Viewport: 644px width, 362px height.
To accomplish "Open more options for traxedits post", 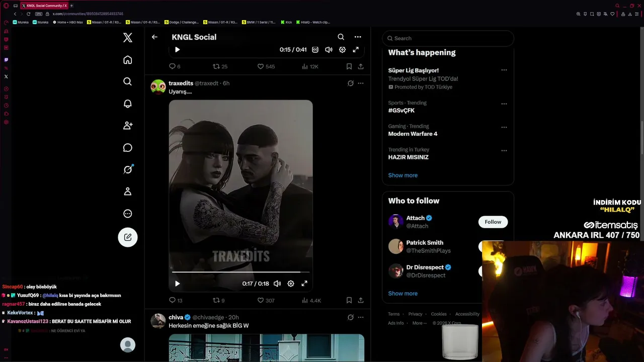I will point(361,83).
